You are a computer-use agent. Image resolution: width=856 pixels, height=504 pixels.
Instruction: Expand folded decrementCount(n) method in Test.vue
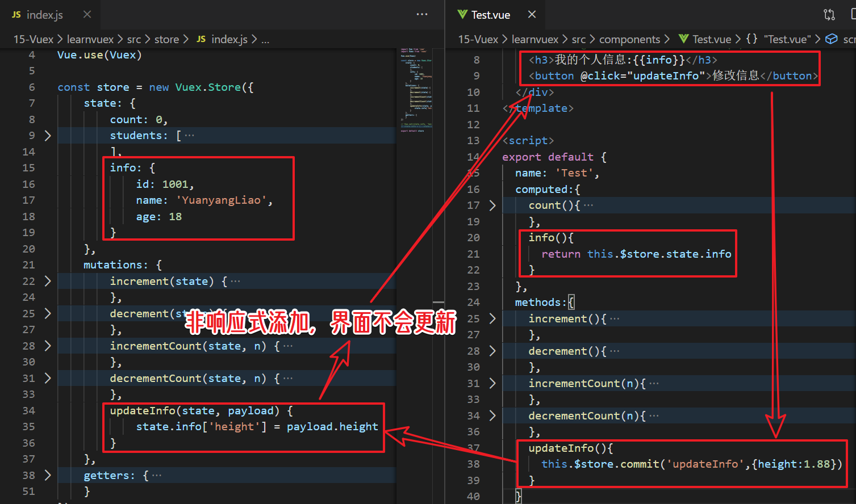point(492,416)
